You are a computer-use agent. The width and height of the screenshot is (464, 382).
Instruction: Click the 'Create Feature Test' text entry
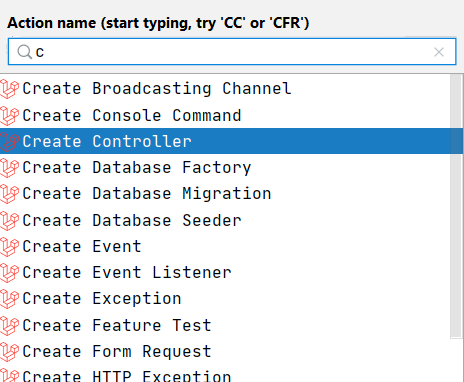pos(117,325)
